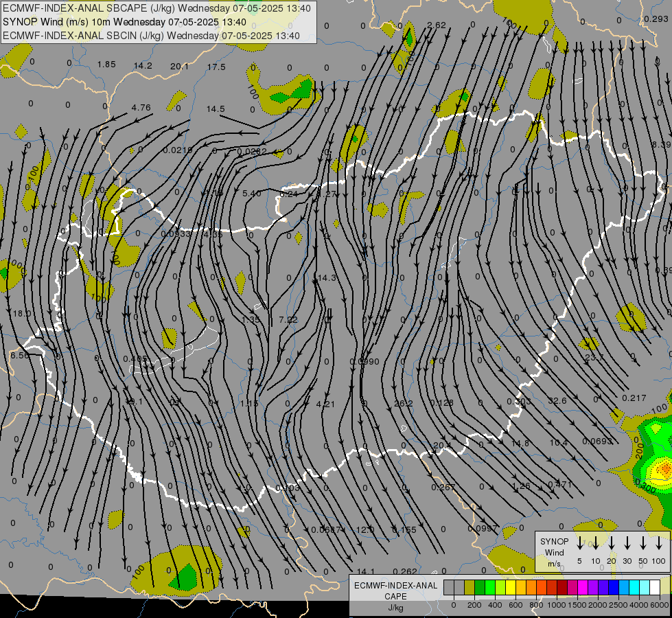Click the map value '8.39'

click(662, 145)
